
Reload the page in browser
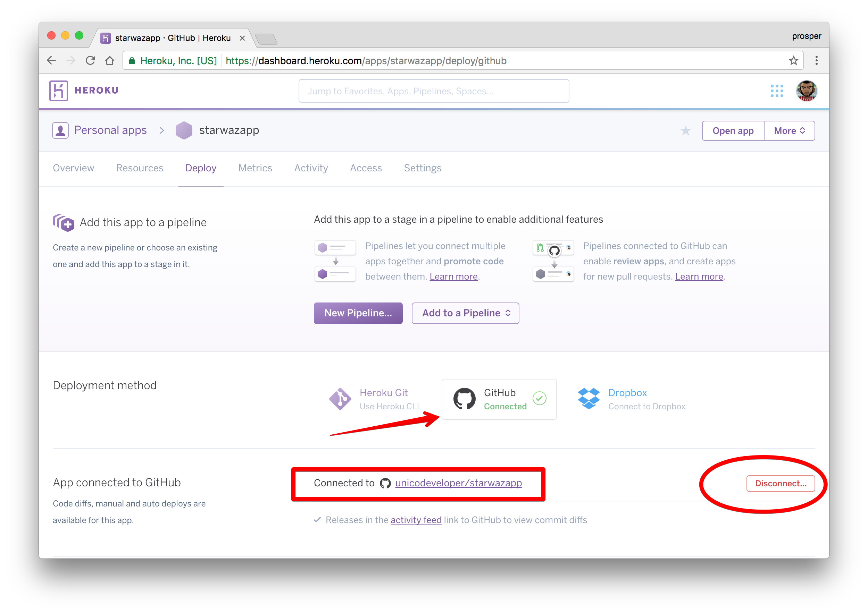[x=90, y=60]
